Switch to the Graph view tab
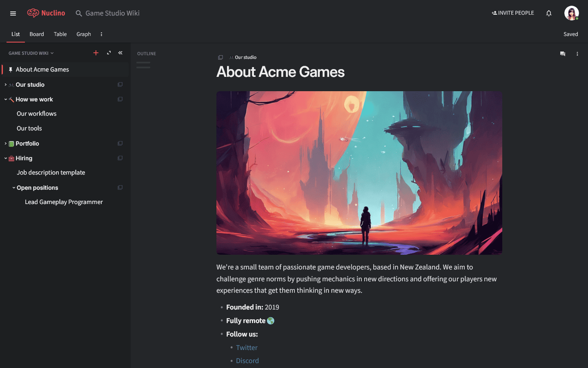This screenshot has width=588, height=368. [84, 34]
